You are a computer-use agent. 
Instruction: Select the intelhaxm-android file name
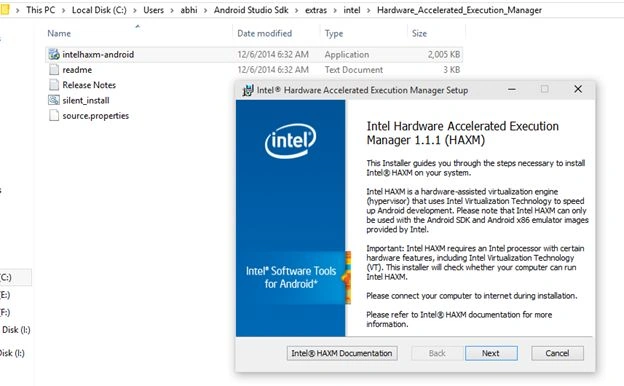[98, 55]
